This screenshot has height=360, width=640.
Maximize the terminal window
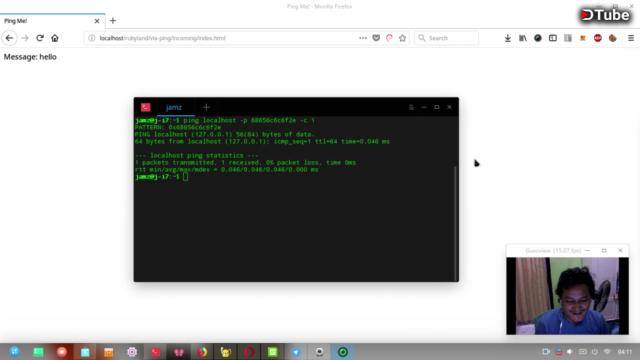437,107
